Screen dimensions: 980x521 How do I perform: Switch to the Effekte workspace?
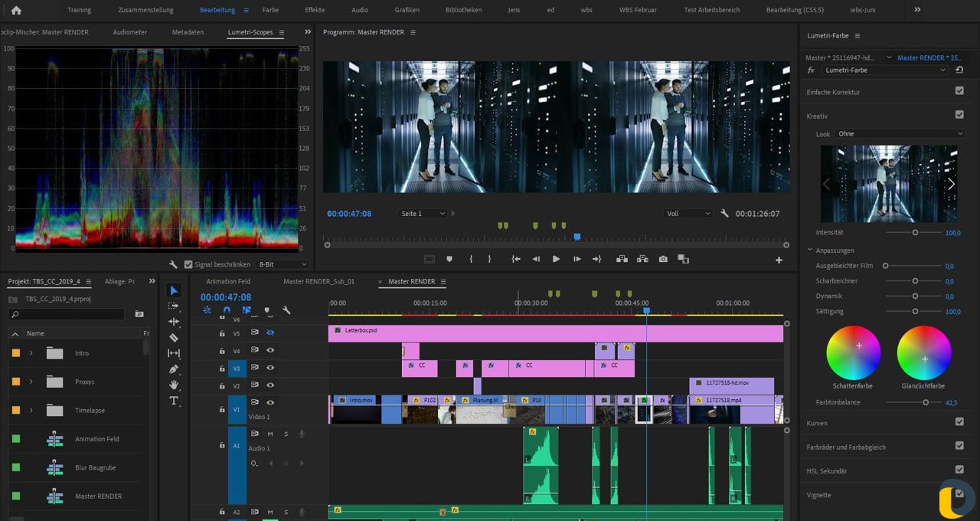[x=315, y=10]
